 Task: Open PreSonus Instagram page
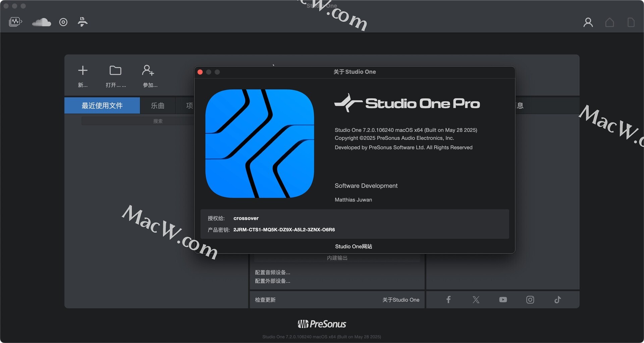530,299
